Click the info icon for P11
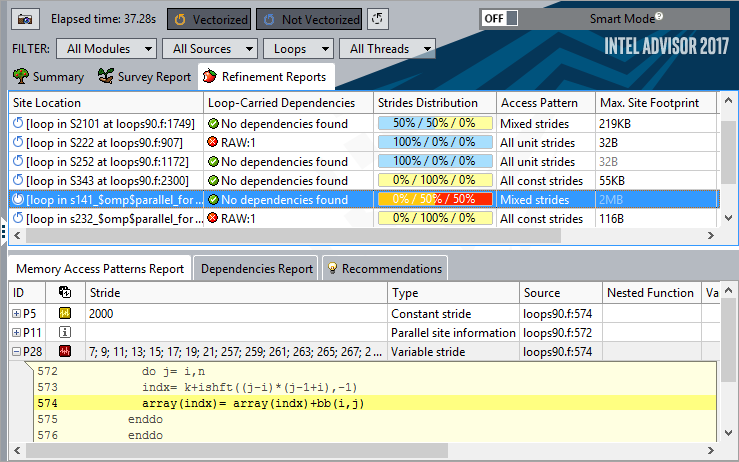Viewport: 739px width, 462px height. click(x=65, y=332)
